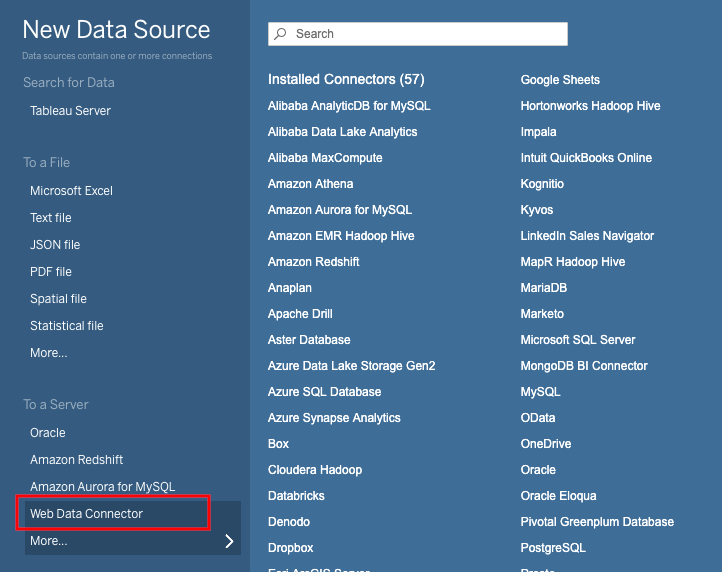Screen dimensions: 722x572
Task: Select Amazon Redshift in left sidebar
Action: 76,460
